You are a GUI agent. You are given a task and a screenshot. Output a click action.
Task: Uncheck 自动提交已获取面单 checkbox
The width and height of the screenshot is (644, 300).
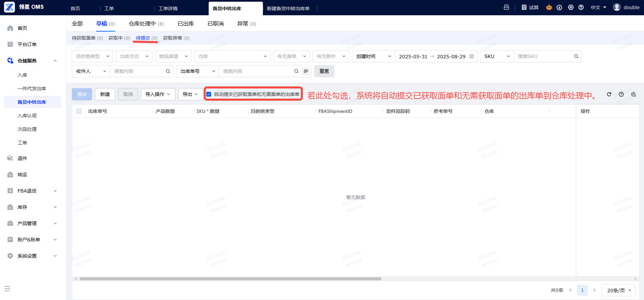click(209, 94)
